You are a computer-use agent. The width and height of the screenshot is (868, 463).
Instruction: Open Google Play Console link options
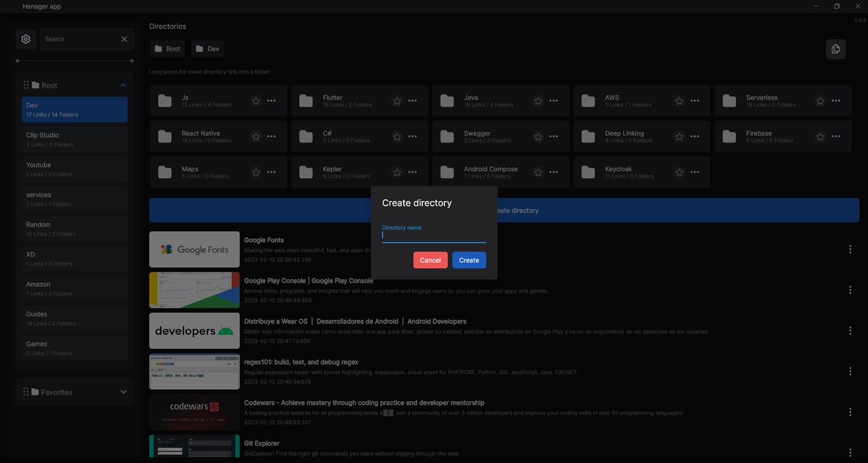pyautogui.click(x=850, y=290)
